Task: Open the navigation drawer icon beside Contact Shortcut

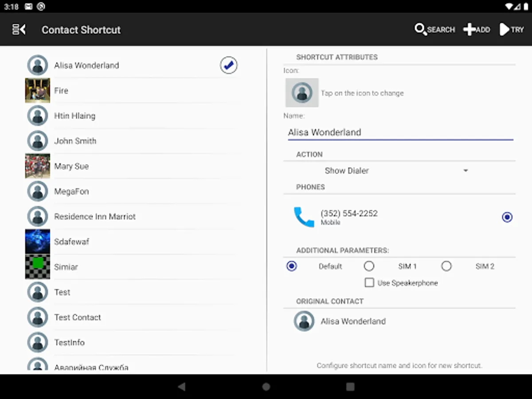Action: (19, 30)
